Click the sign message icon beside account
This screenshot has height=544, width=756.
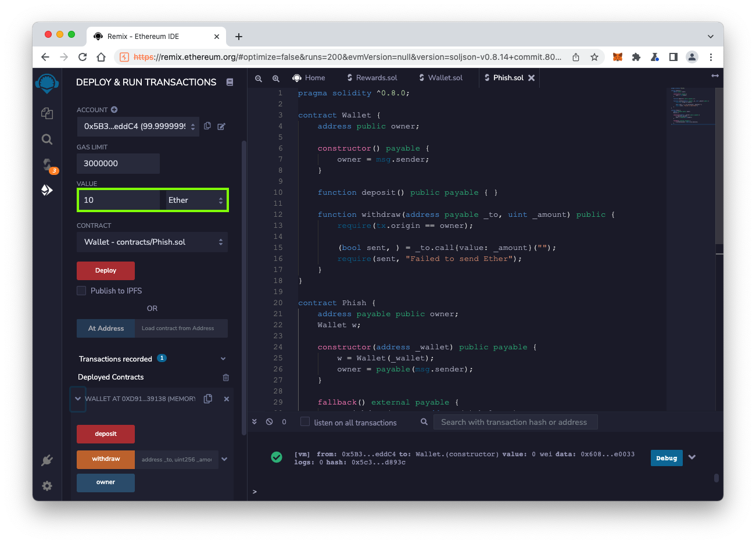221,126
